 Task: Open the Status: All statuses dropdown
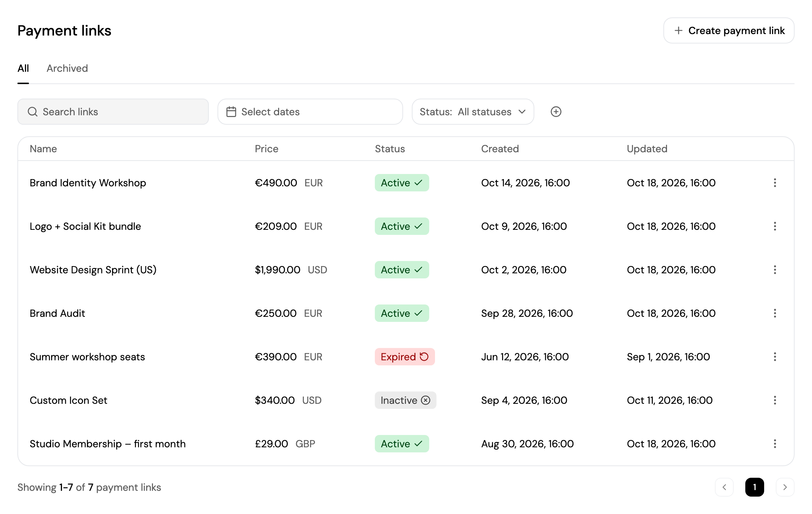pyautogui.click(x=473, y=112)
